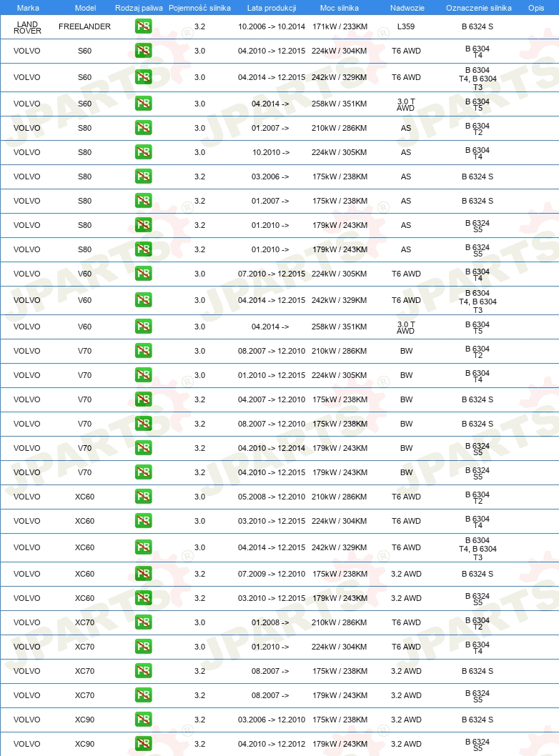Viewport: 559px width, 756px height.
Task: Click the PB fuel icon for Volvo V60 258kW
Action: coord(143,327)
